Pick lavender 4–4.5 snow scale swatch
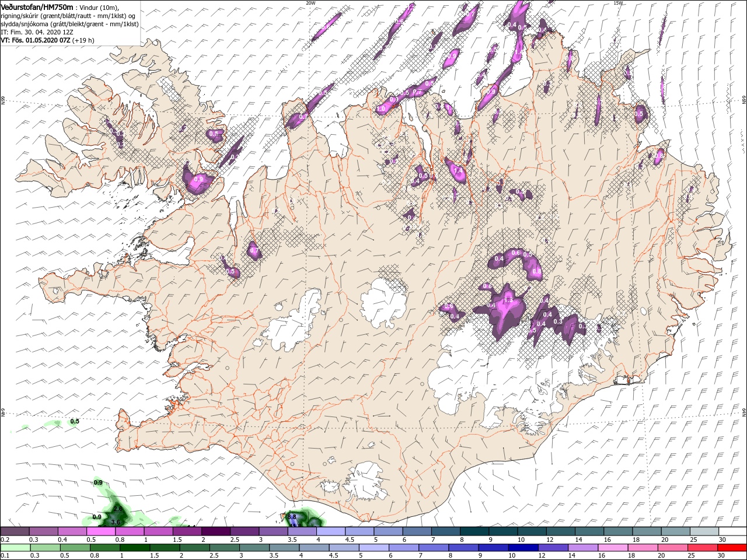Image resolution: width=747 pixels, height=560 pixels. [330, 531]
